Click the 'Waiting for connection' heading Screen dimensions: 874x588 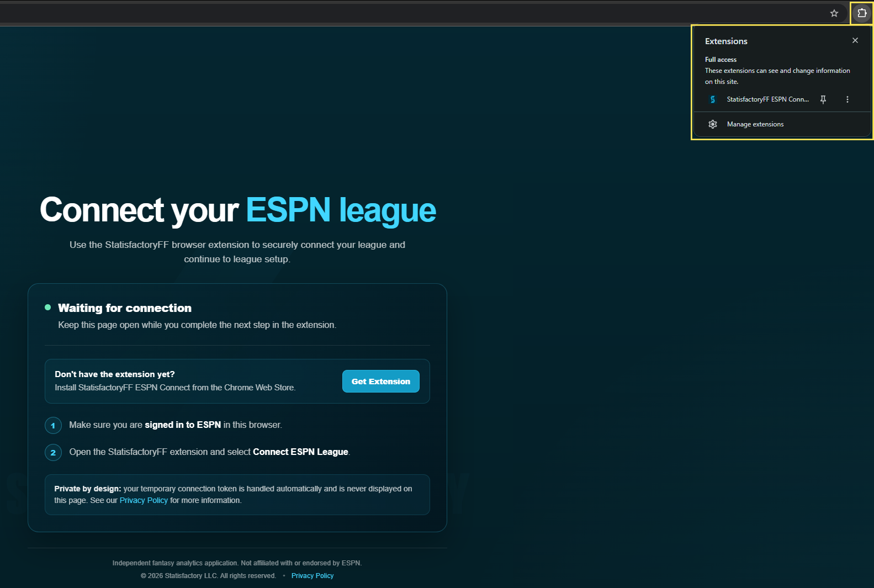coord(125,308)
